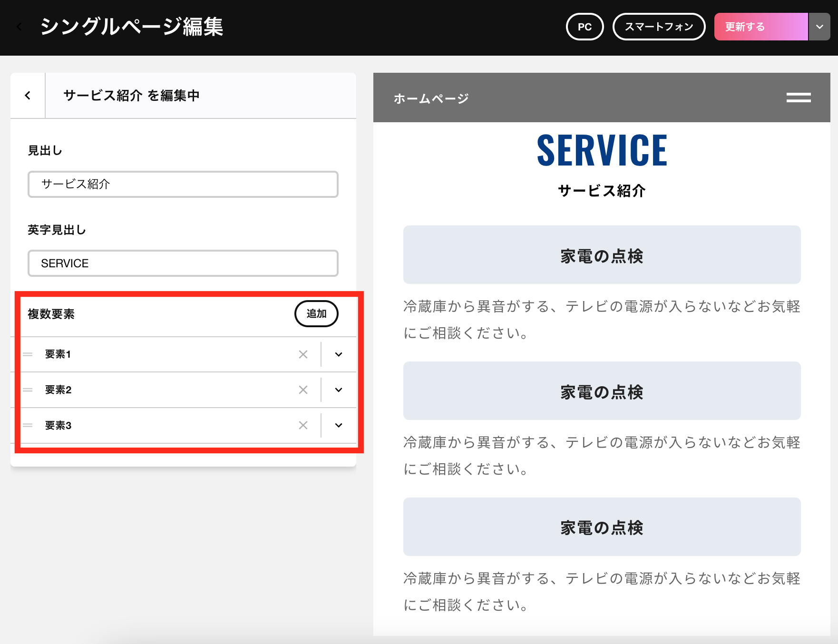838x644 pixels.
Task: Select the 要素2 row label
Action: pos(58,390)
